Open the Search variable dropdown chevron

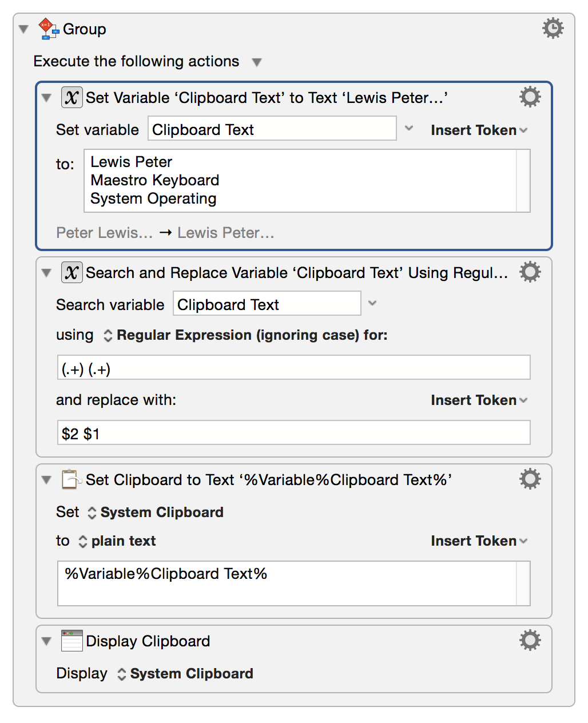(372, 303)
